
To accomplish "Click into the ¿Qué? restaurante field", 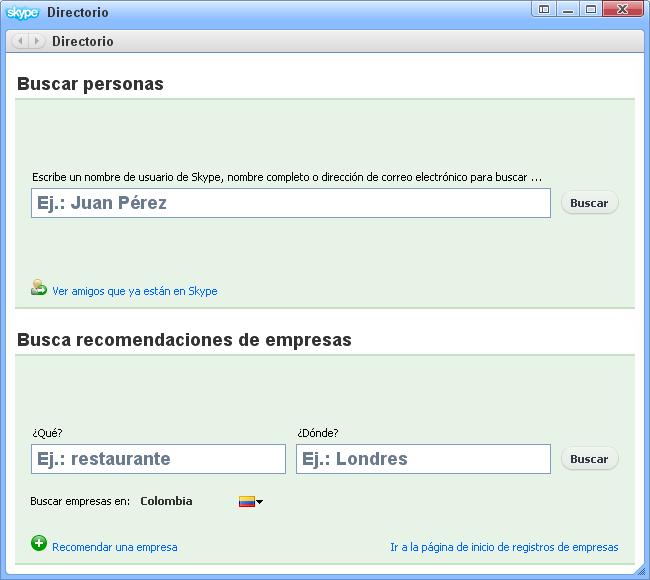I will 158,459.
